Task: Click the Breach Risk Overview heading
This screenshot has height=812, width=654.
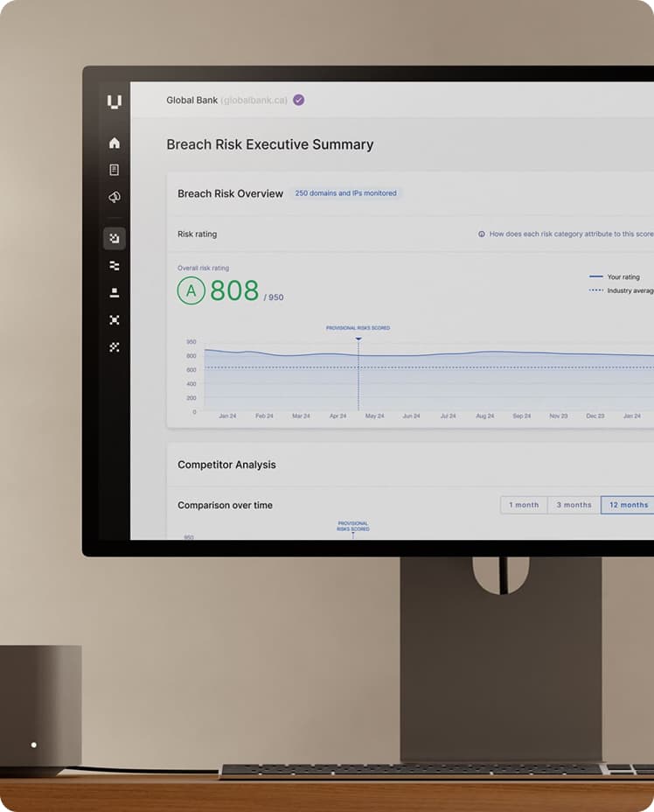Action: pos(230,193)
